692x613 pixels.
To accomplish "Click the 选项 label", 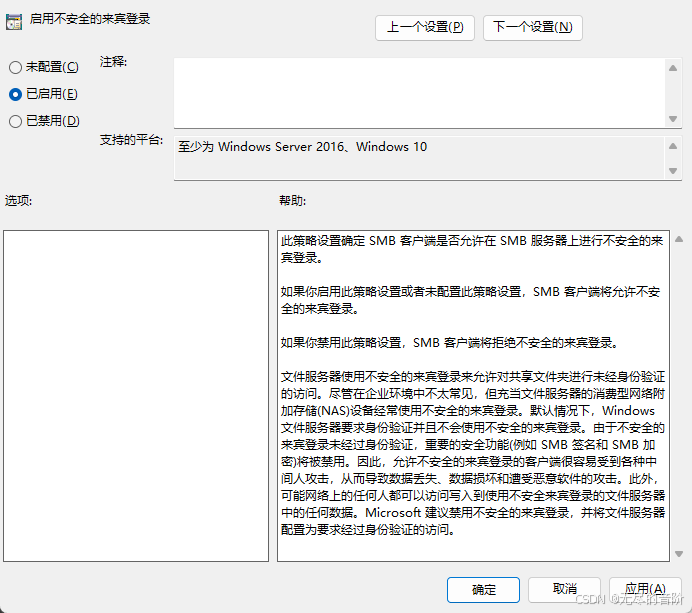I will tap(18, 201).
